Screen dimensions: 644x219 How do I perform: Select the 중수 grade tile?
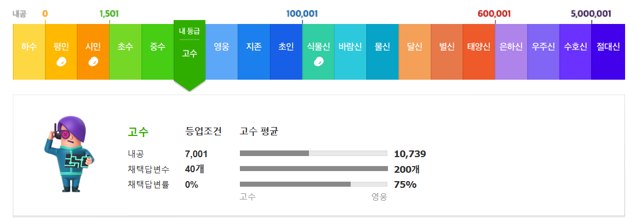coord(158,52)
